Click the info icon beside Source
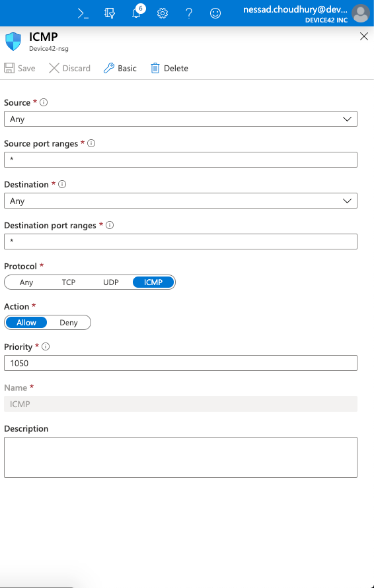The width and height of the screenshot is (374, 588). point(44,102)
